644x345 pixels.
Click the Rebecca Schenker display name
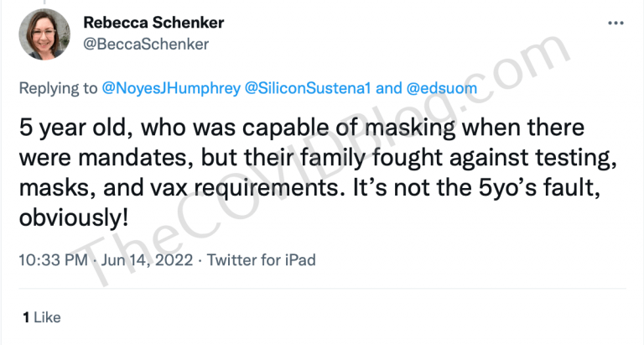(x=153, y=22)
